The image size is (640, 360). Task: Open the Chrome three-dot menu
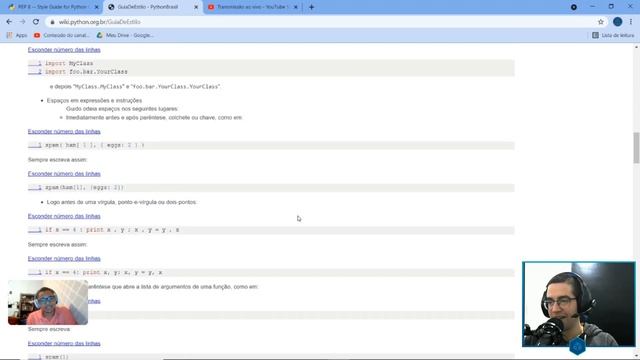click(631, 22)
